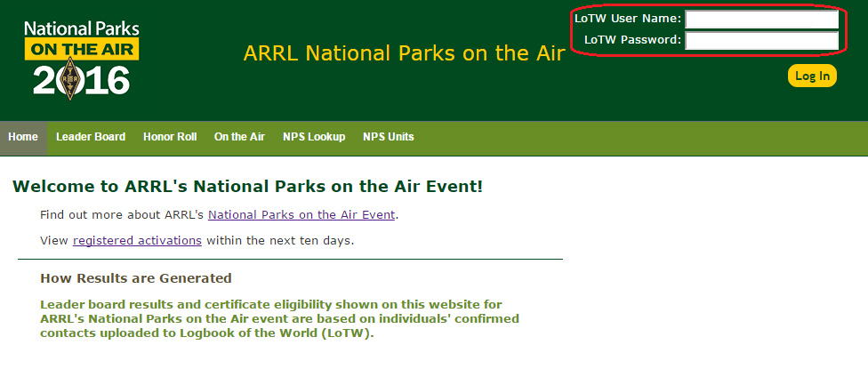Image resolution: width=868 pixels, height=377 pixels.
Task: Click the green Leader board results paragraph
Action: pyautogui.click(x=279, y=318)
